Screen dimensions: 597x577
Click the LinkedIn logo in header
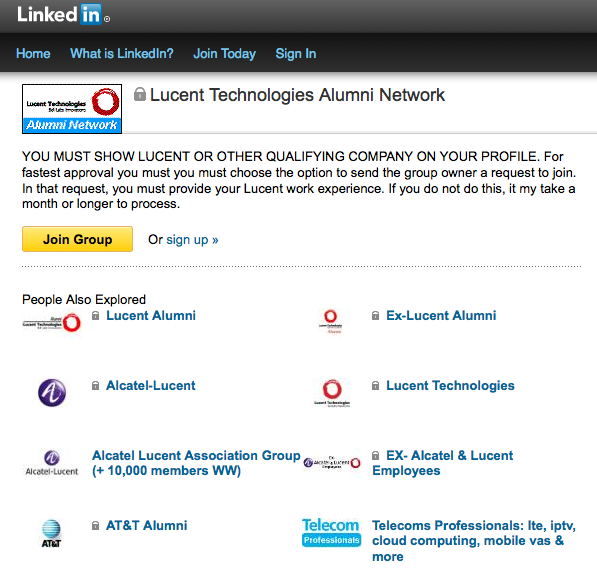pos(63,14)
